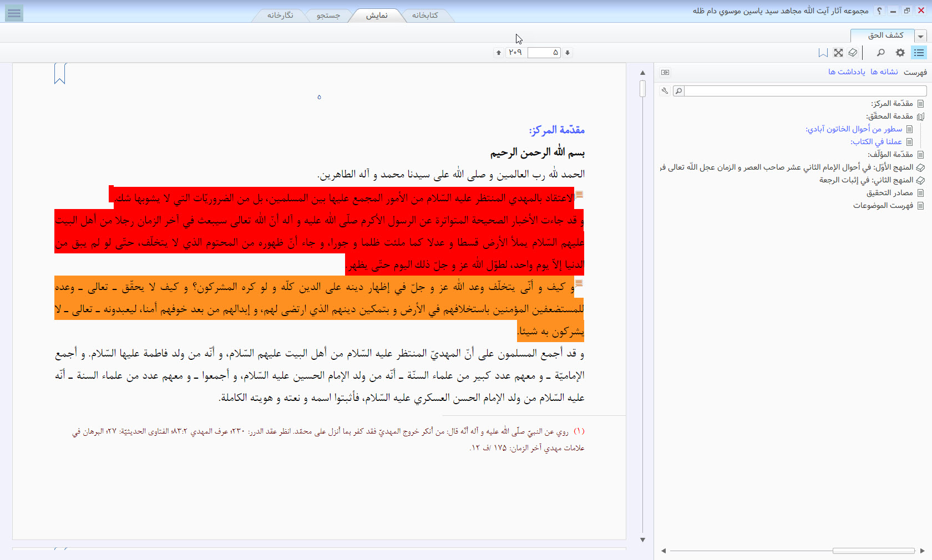
Task: Click index panel scroll right arrow
Action: pyautogui.click(x=923, y=551)
